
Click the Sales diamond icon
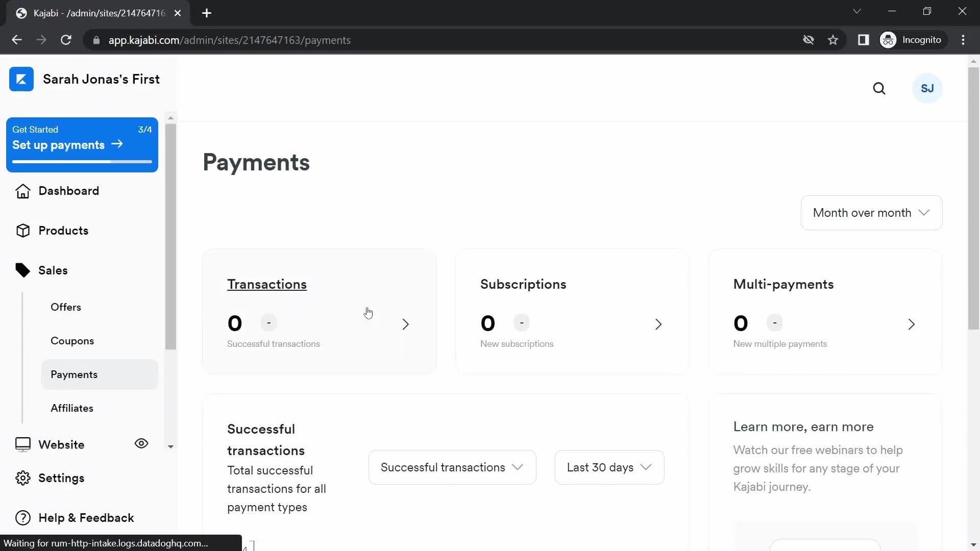[x=22, y=270]
